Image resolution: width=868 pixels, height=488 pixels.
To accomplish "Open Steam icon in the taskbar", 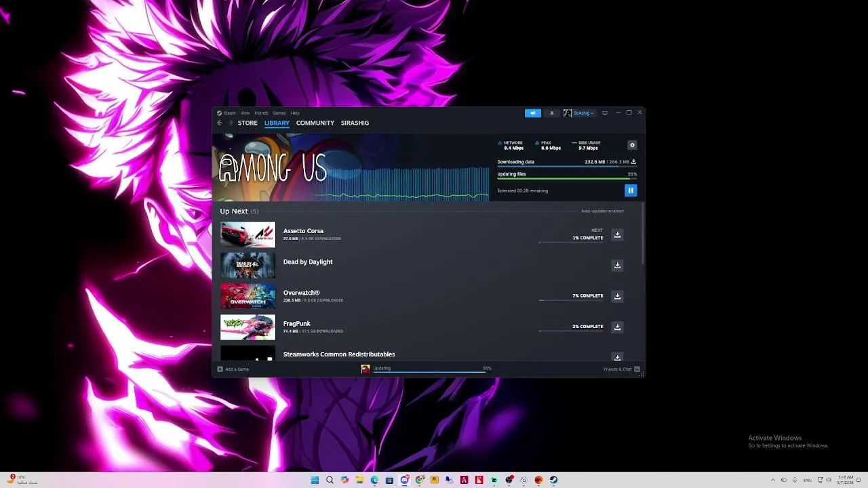I will (x=553, y=480).
